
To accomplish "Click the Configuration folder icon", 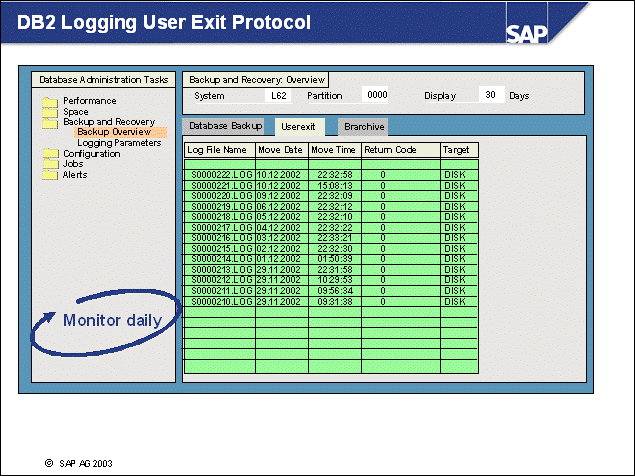I will pos(49,153).
